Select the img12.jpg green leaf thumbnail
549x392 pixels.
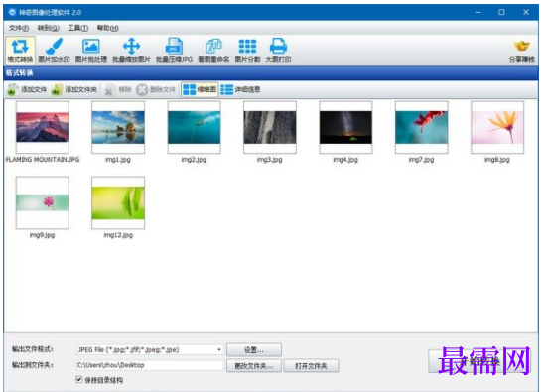(118, 202)
